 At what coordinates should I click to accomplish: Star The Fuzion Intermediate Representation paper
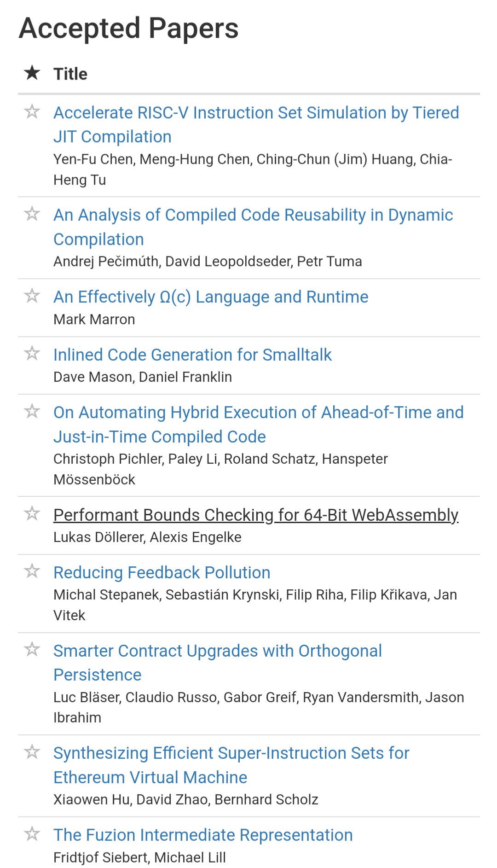[32, 834]
